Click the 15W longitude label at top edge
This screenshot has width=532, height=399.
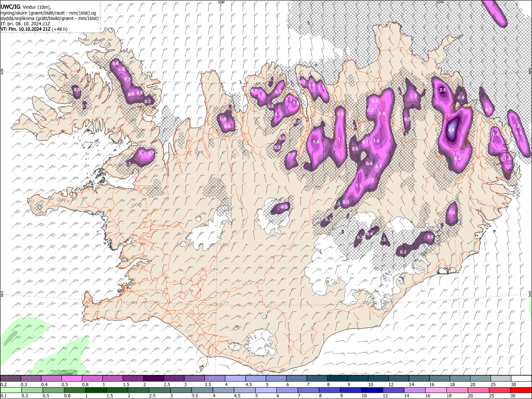click(440, 2)
